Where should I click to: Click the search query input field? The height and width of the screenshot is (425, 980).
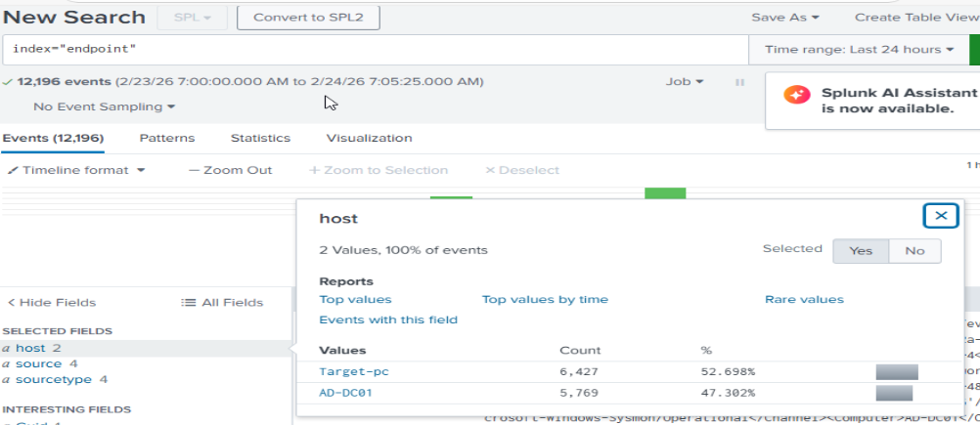375,49
